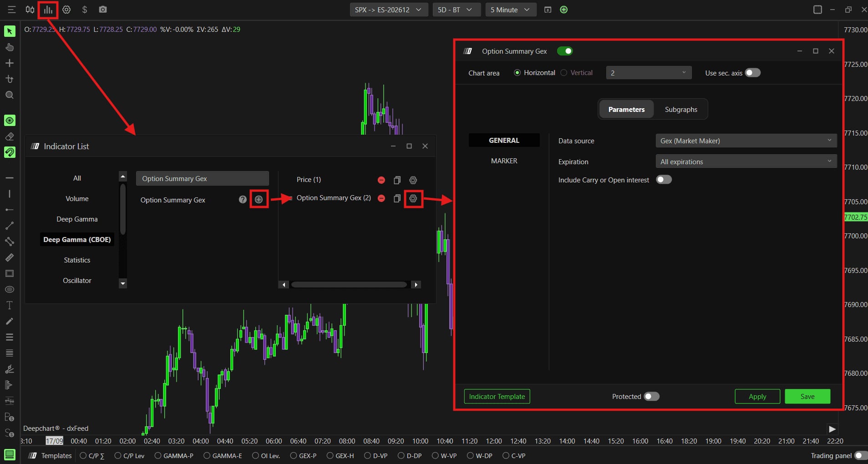Click the Save button
The image size is (868, 464).
[807, 396]
